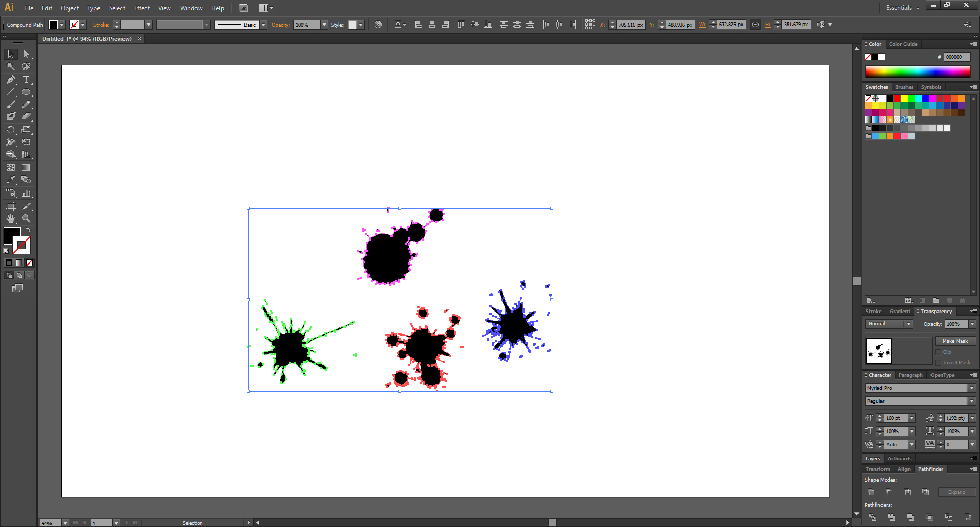The image size is (980, 527).
Task: Open the Opacity dropdown in control bar
Action: (x=324, y=25)
